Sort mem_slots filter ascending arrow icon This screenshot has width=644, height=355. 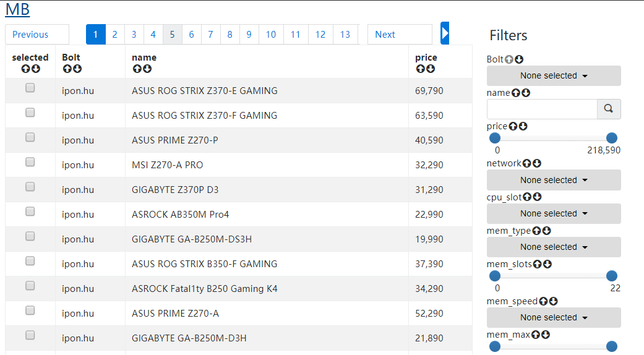point(537,264)
